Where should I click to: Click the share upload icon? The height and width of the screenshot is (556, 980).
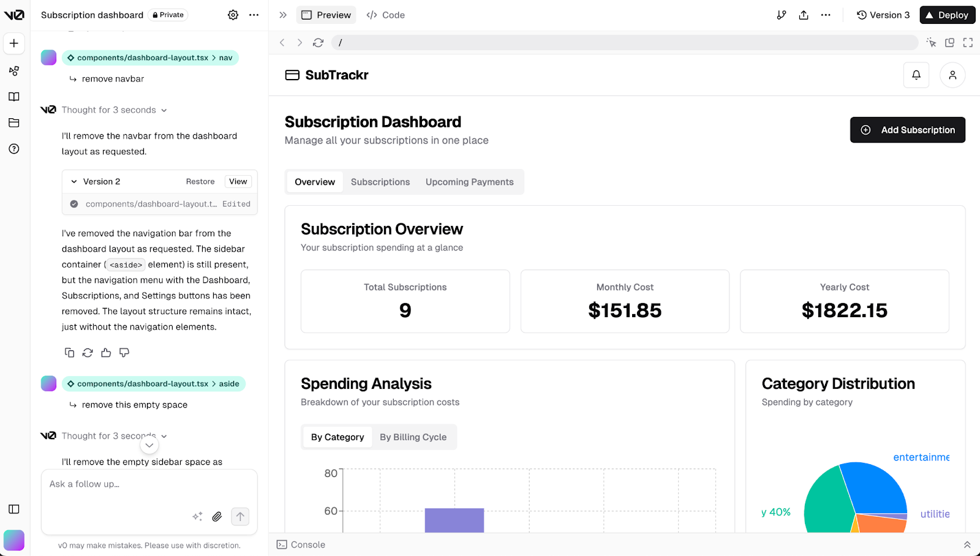click(804, 15)
